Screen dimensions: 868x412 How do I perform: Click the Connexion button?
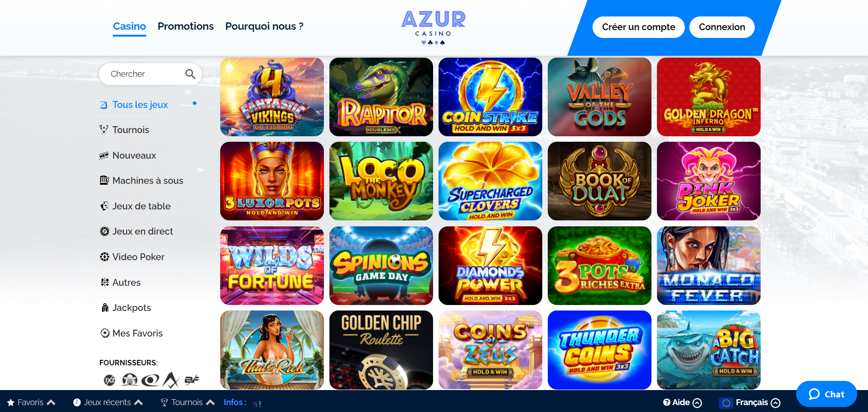[722, 27]
